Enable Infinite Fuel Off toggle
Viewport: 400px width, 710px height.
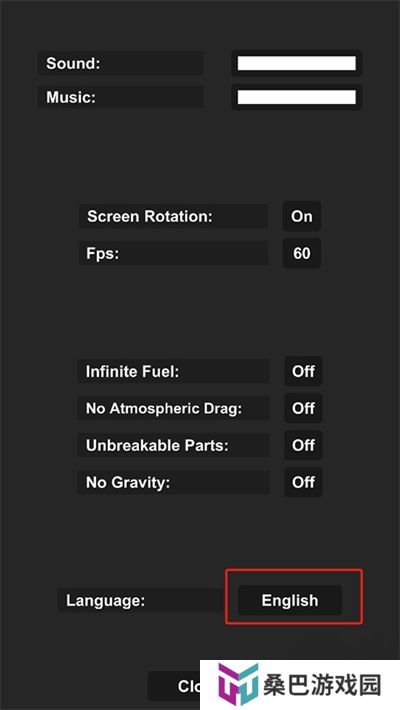pos(303,371)
